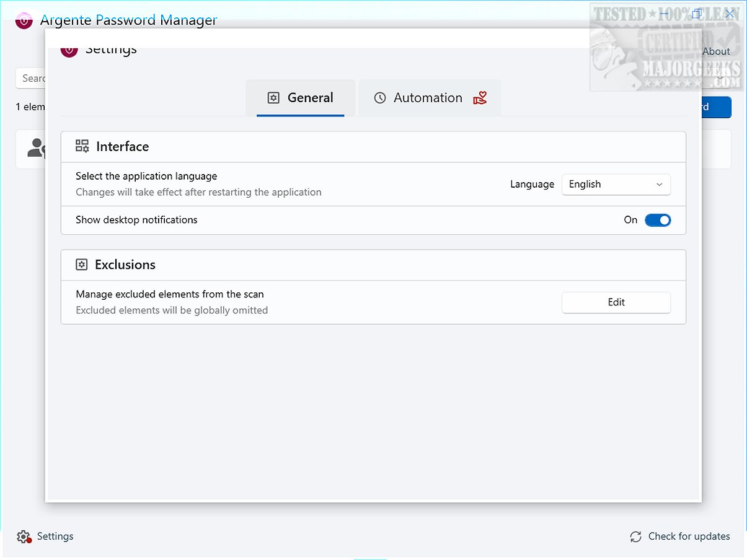Click the clock icon on the Automation tab
This screenshot has width=747, height=560.
coord(380,98)
